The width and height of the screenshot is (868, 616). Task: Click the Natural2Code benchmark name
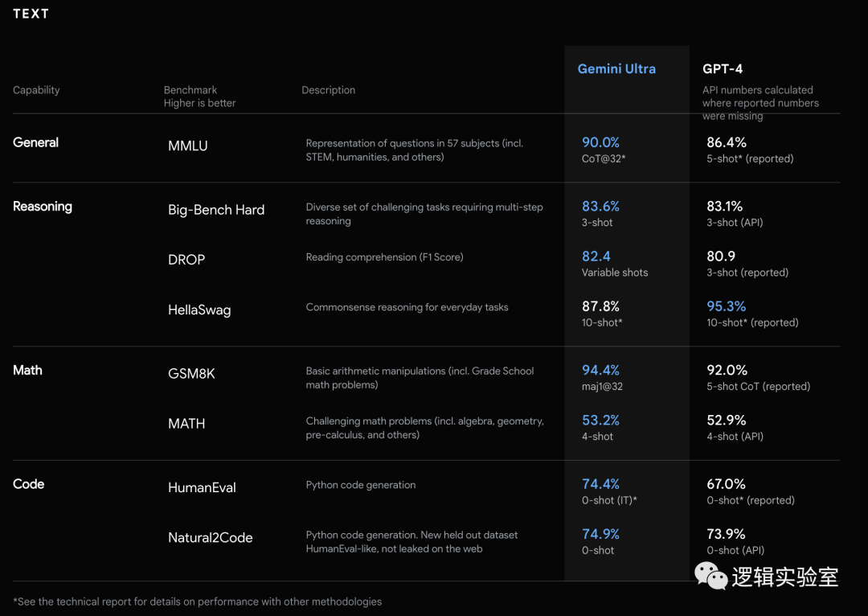click(211, 538)
